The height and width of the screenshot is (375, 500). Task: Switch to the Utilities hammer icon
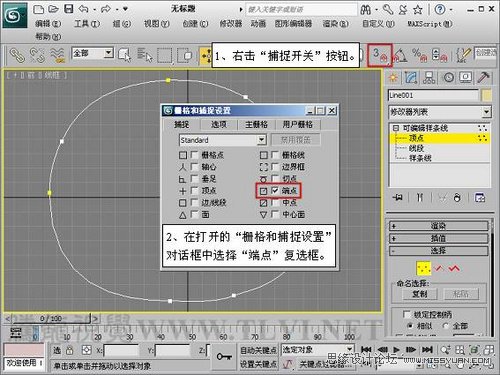coord(483,78)
